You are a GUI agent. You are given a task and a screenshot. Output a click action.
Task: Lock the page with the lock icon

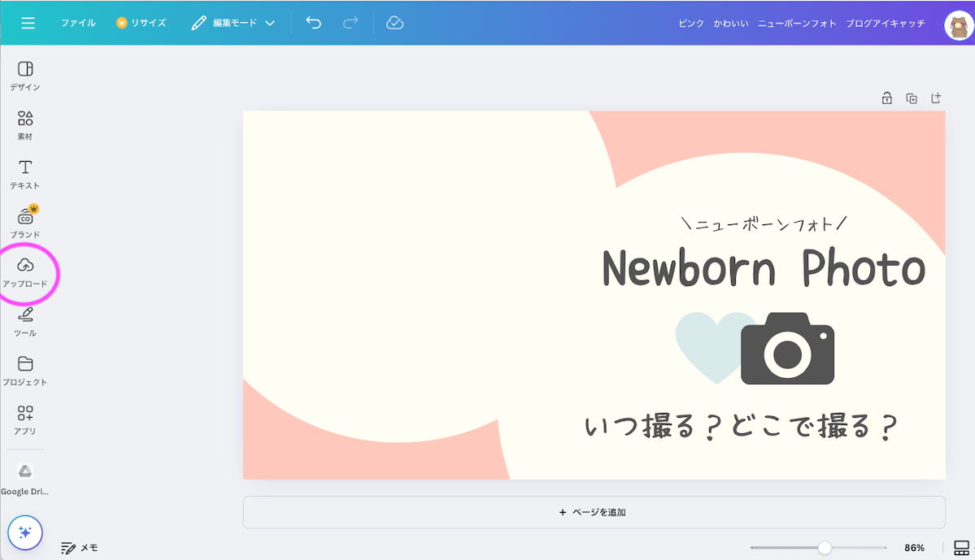886,98
